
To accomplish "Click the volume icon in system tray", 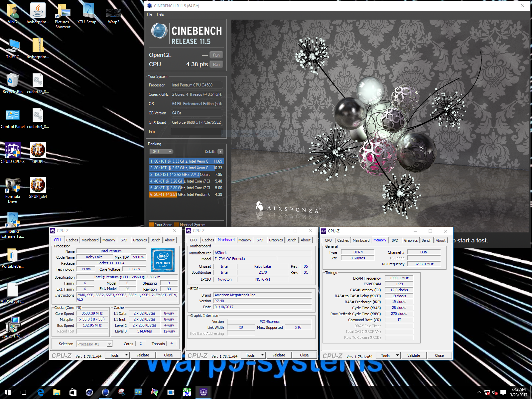I will tap(495, 392).
